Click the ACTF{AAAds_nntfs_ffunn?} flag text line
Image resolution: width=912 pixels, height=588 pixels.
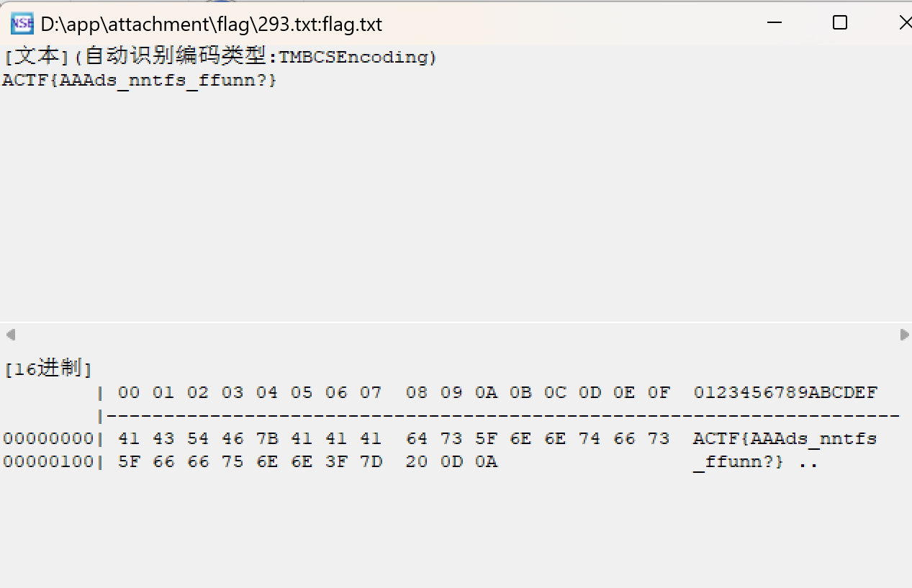click(x=140, y=81)
